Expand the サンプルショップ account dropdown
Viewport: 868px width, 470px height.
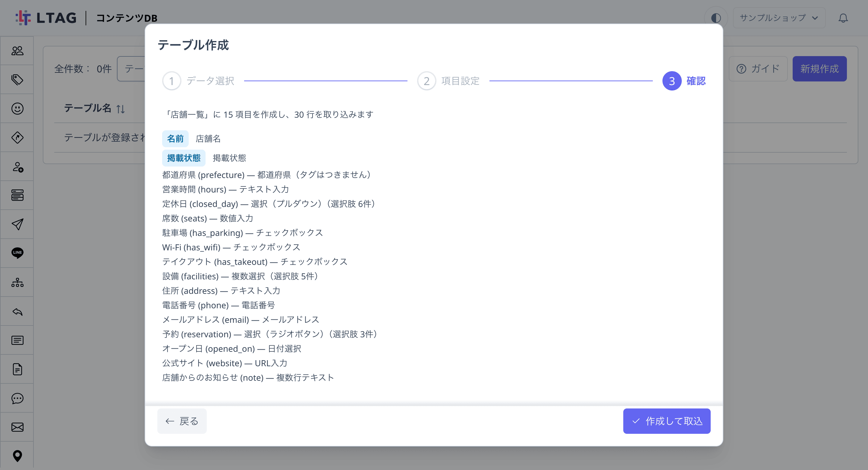pos(779,18)
